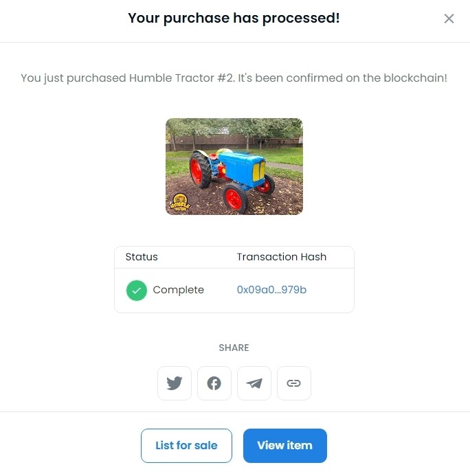Image resolution: width=470 pixels, height=476 pixels.
Task: Share the purchase on Twitter
Action: click(175, 383)
